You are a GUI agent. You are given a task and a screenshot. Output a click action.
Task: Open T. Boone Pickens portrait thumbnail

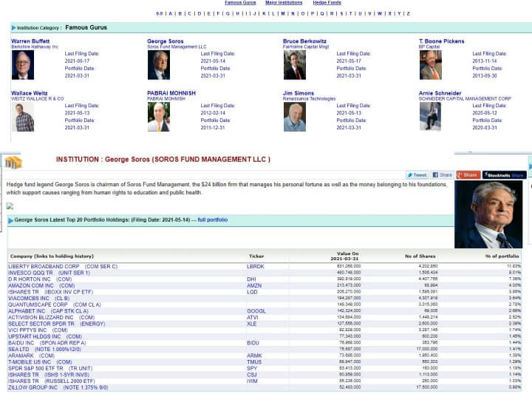pyautogui.click(x=431, y=65)
